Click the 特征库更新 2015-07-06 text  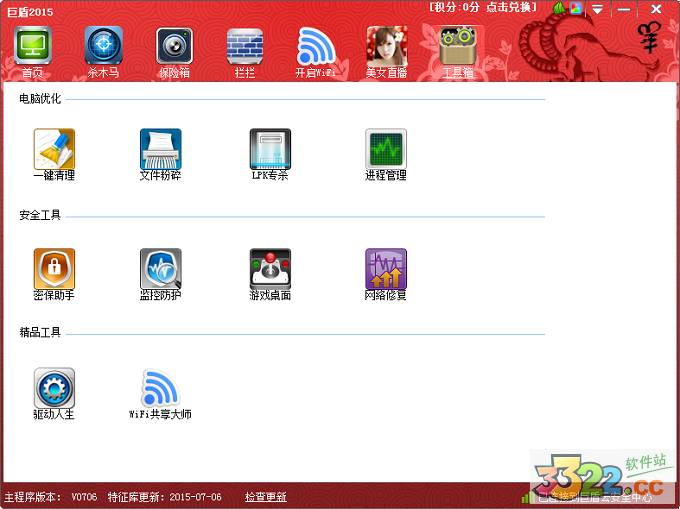[x=165, y=497]
